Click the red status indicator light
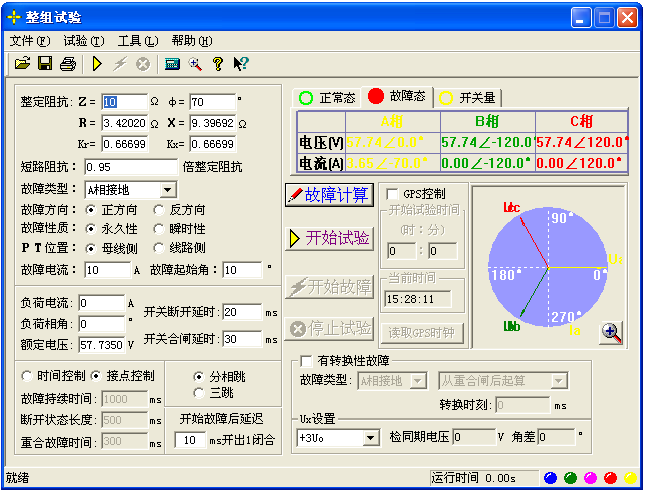 [x=610, y=478]
